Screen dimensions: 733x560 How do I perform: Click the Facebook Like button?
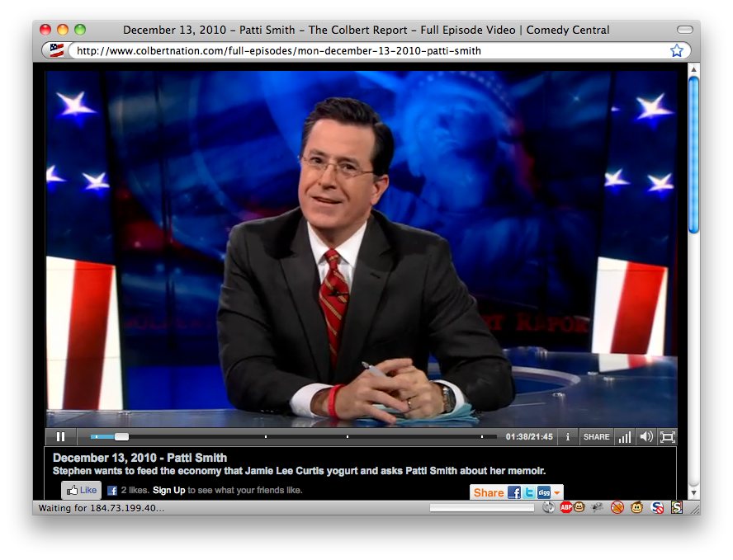[82, 490]
